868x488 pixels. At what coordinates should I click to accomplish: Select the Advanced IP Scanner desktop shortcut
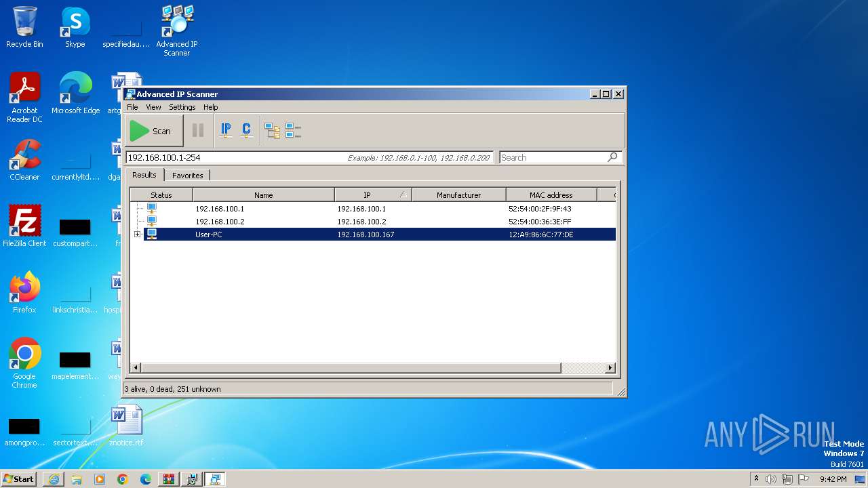[x=177, y=30]
